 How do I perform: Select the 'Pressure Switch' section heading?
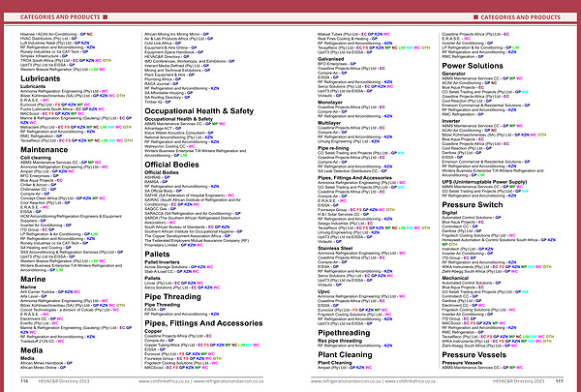(x=473, y=205)
